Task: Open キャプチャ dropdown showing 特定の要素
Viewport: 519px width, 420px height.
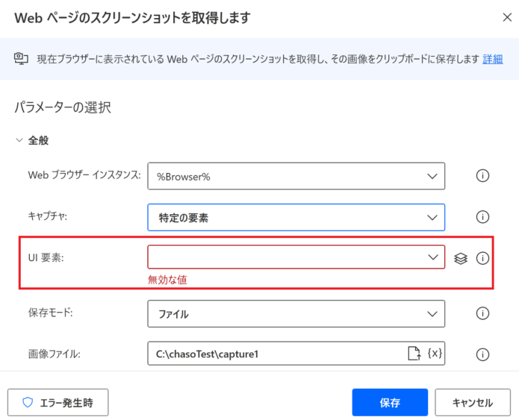Action: click(x=296, y=217)
